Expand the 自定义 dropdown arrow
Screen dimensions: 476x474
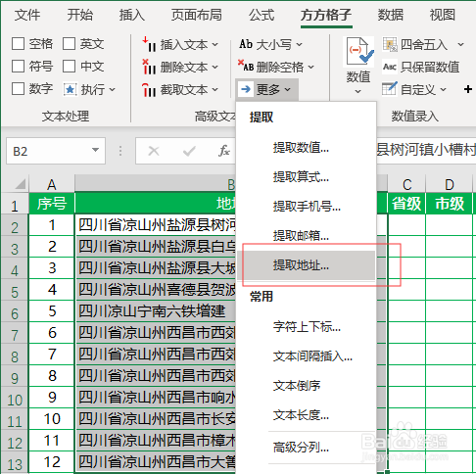[443, 89]
